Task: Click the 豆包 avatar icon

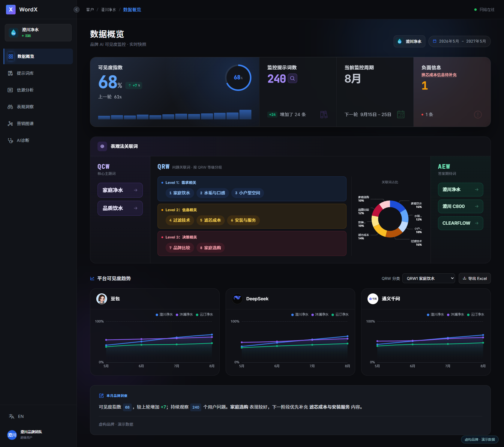Action: click(x=102, y=299)
